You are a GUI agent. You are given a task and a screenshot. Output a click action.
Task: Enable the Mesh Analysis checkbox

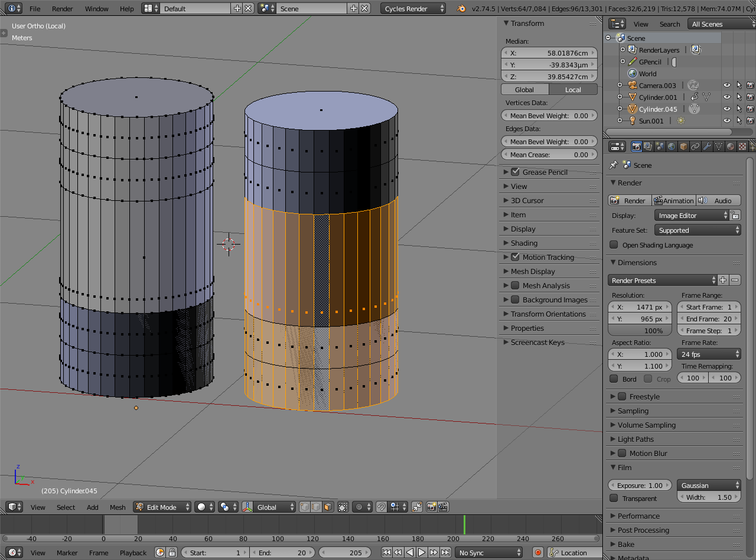[x=515, y=285]
